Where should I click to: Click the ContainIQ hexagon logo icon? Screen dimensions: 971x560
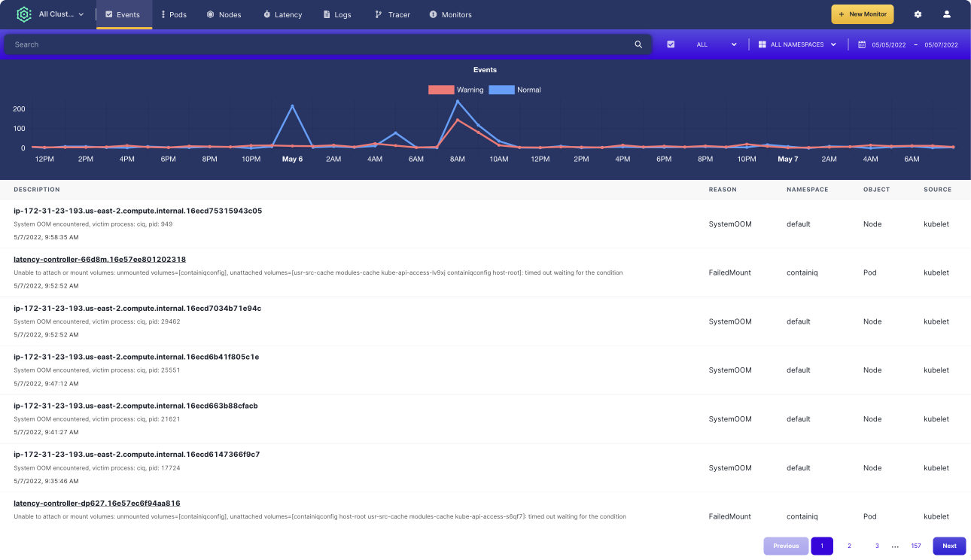pos(24,14)
